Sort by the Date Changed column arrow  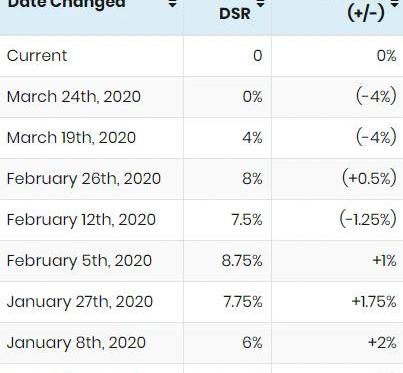(x=172, y=4)
